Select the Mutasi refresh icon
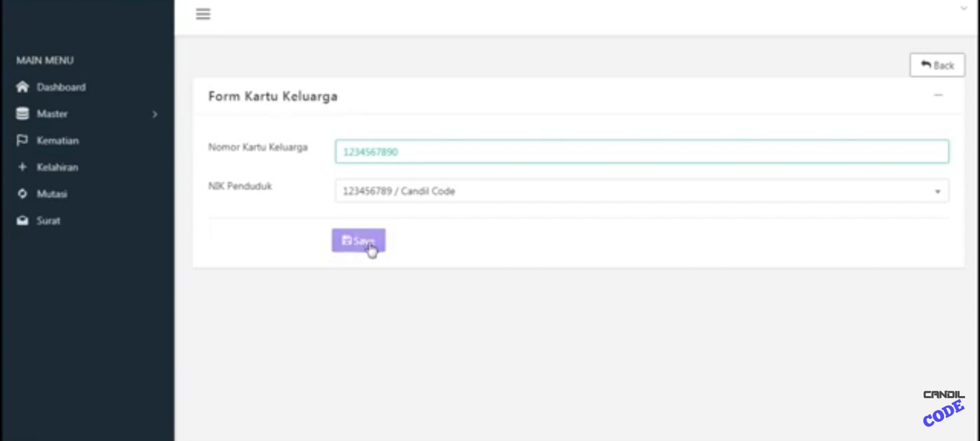Viewport: 980px width, 441px height. 22,193
